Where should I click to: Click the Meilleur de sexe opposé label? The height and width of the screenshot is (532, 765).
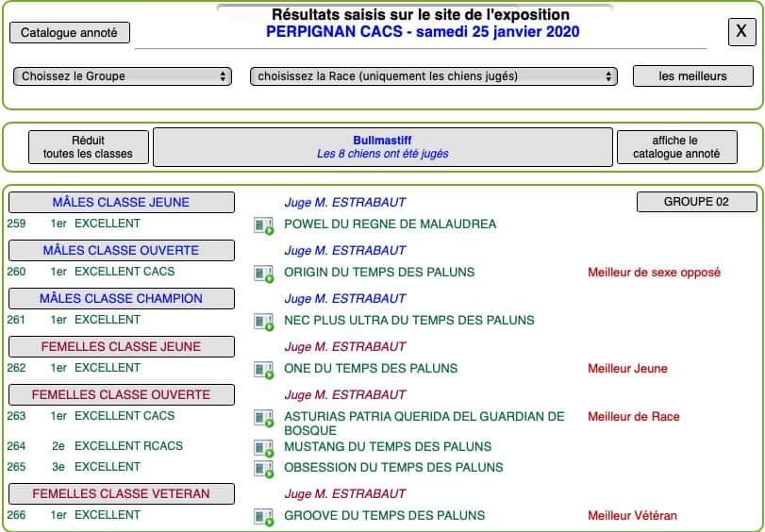654,273
